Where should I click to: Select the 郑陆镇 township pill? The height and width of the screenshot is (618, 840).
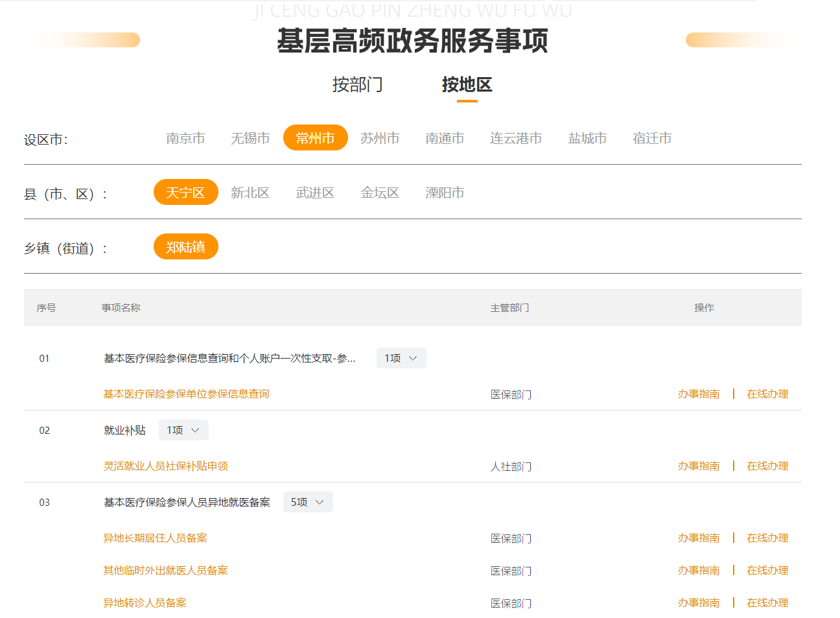tap(185, 247)
